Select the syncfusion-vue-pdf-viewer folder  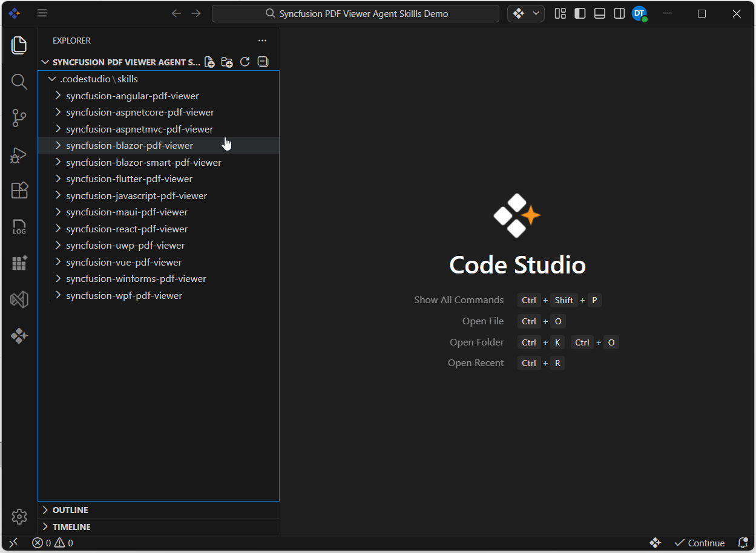159,262
